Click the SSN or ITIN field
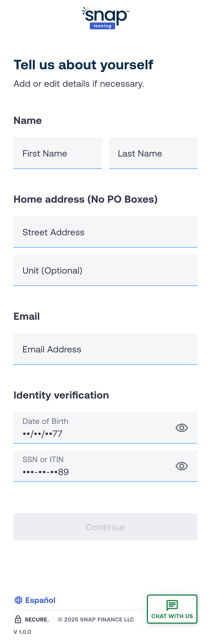This screenshot has width=211, height=644. [x=88, y=466]
